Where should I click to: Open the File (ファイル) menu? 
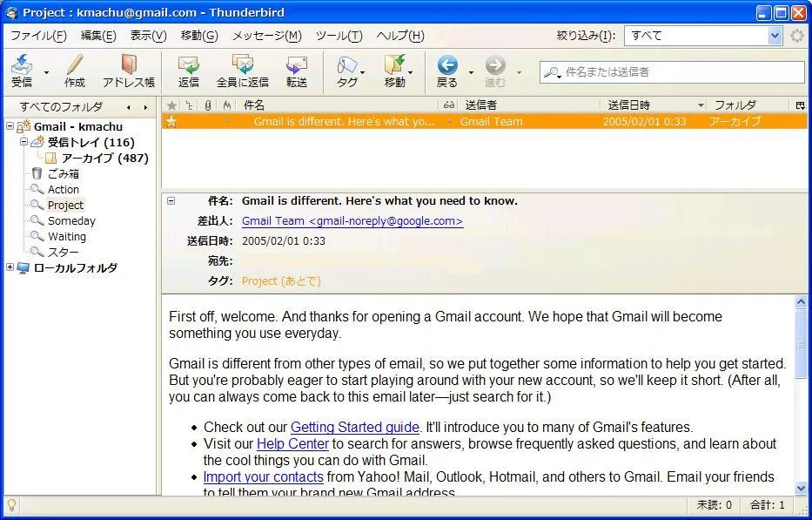pyautogui.click(x=38, y=36)
